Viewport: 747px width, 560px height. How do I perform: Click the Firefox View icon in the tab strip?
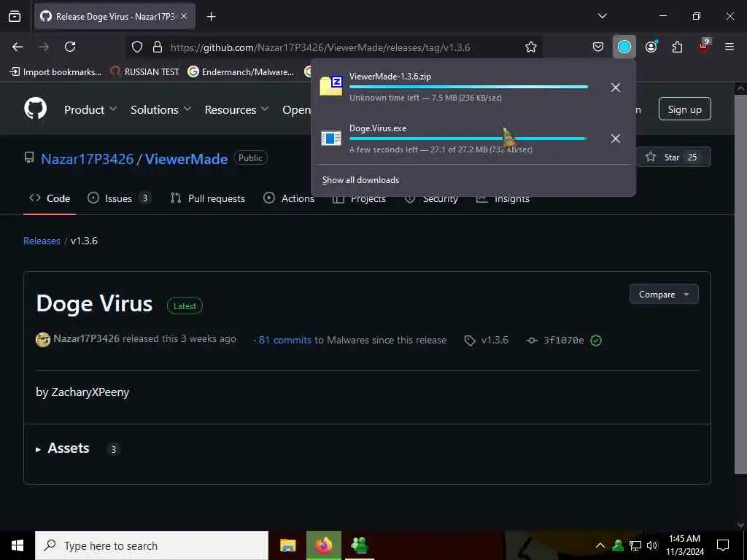pos(15,17)
